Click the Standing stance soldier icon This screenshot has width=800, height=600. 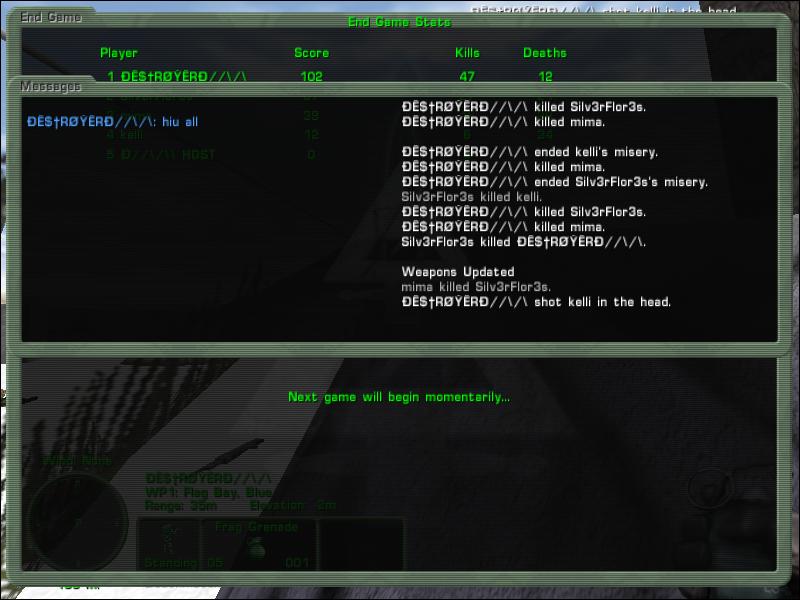(169, 539)
